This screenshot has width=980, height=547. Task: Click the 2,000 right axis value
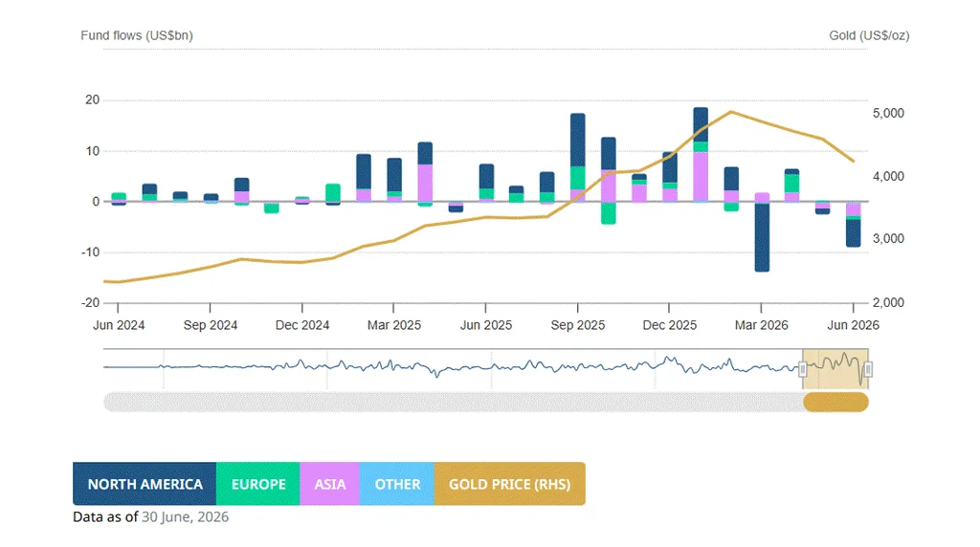[888, 302]
